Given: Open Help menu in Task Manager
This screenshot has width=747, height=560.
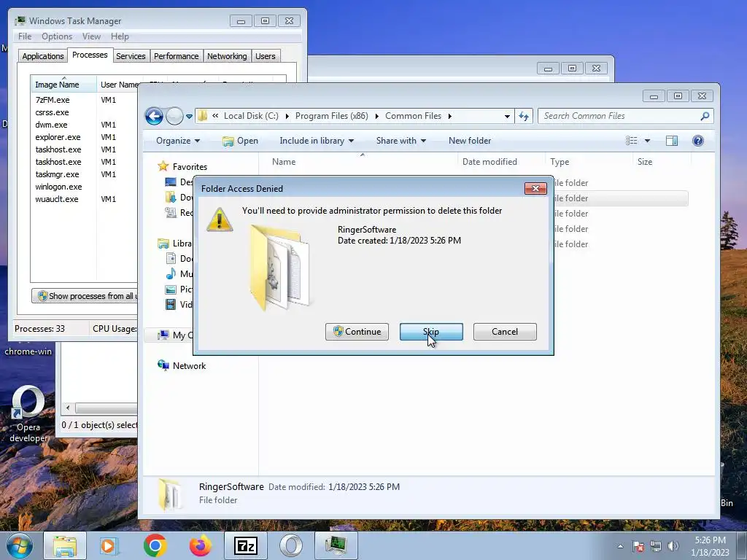Looking at the screenshot, I should (120, 36).
